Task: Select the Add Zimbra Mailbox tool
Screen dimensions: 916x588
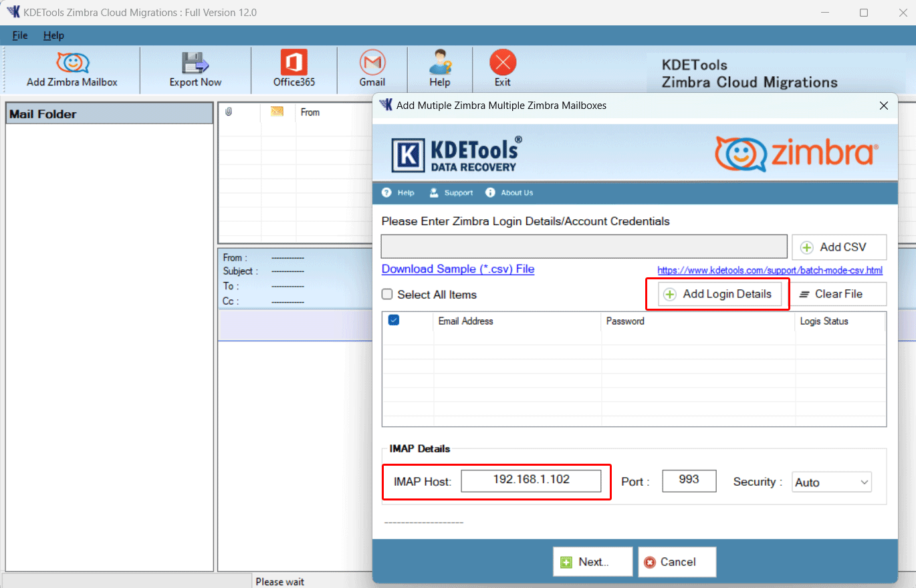Action: tap(72, 68)
